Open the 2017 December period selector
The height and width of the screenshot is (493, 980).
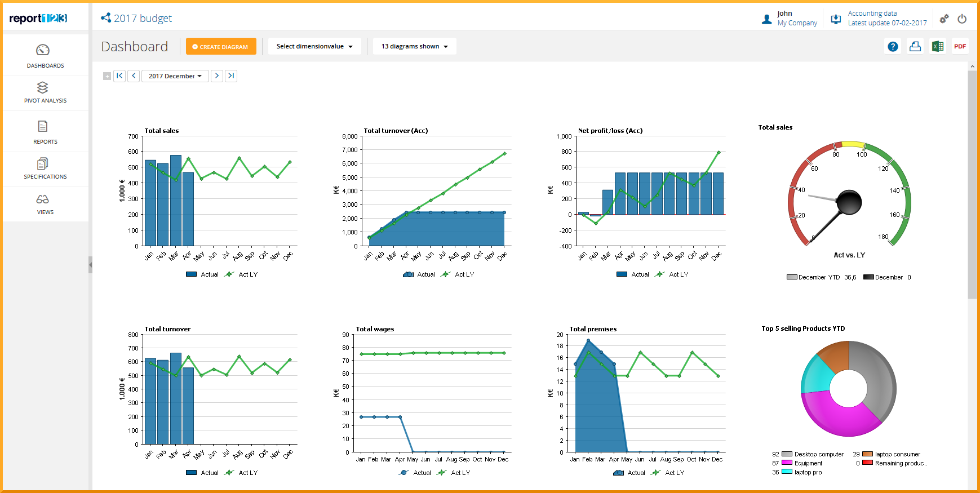click(x=175, y=76)
